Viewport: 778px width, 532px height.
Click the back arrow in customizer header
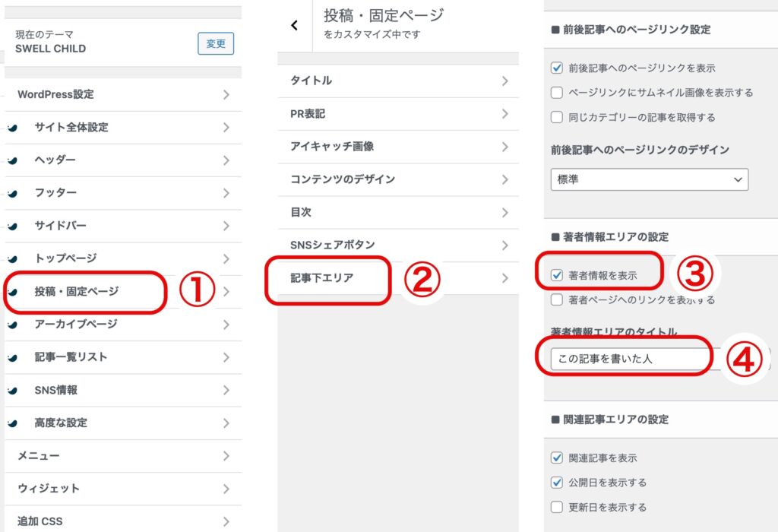[x=295, y=25]
